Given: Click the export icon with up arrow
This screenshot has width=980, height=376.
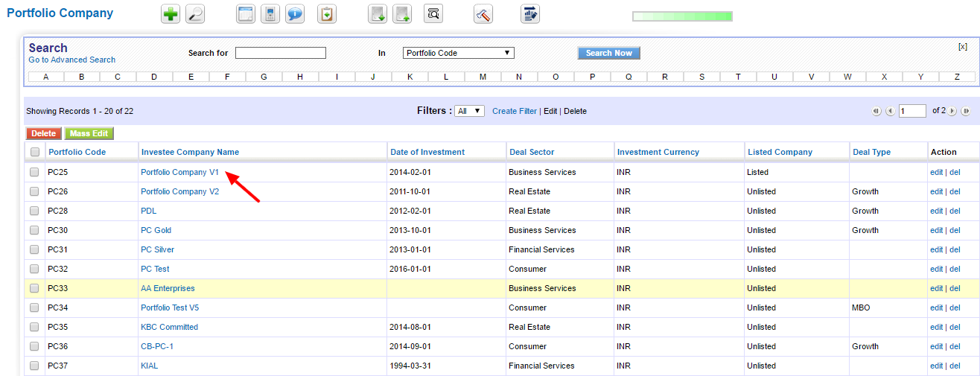Looking at the screenshot, I should click(x=402, y=14).
